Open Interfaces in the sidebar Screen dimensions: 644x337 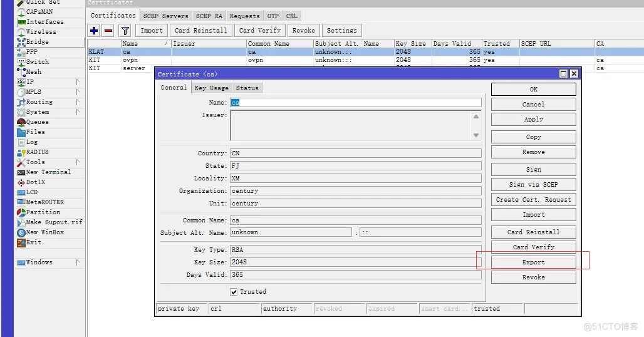pyautogui.click(x=44, y=22)
